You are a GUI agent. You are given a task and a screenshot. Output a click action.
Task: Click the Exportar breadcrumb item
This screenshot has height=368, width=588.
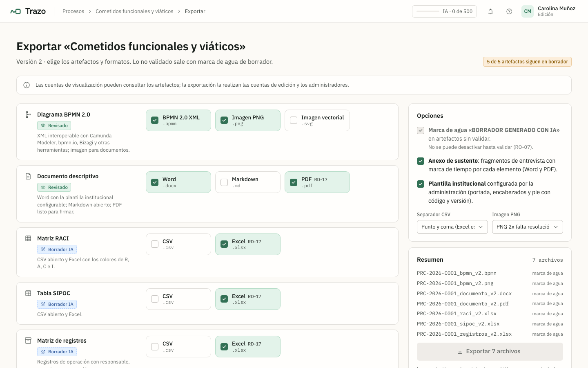tap(195, 11)
